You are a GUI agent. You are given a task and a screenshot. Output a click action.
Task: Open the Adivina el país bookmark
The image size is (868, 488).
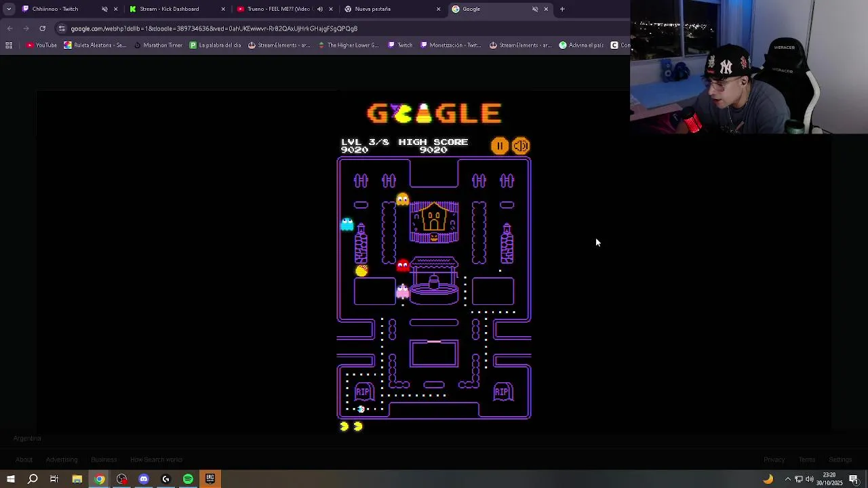[x=581, y=45]
